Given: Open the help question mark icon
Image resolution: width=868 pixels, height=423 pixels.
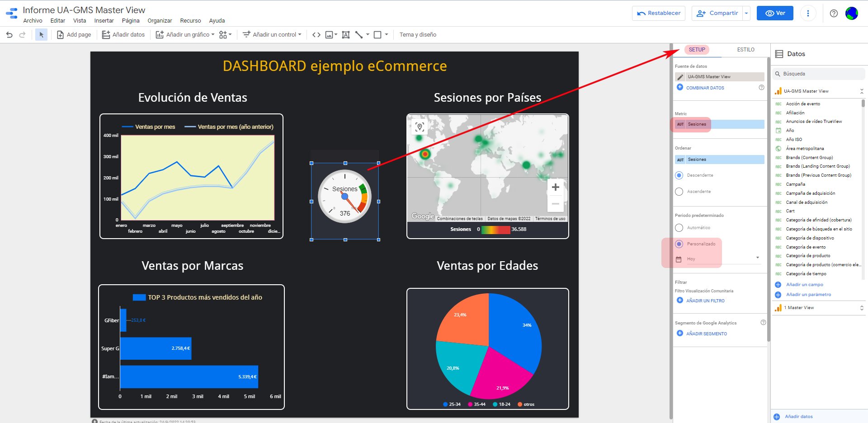Looking at the screenshot, I should click(x=834, y=13).
